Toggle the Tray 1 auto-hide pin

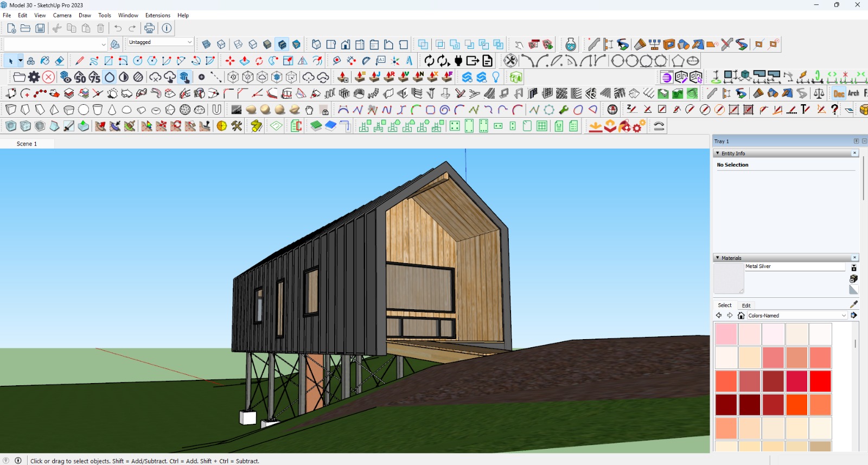tap(856, 141)
